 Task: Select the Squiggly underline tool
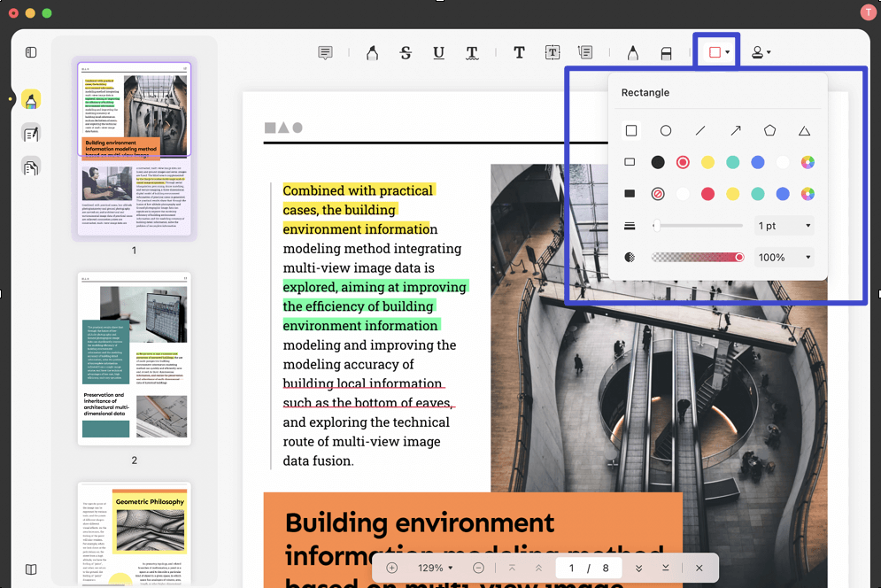click(472, 52)
